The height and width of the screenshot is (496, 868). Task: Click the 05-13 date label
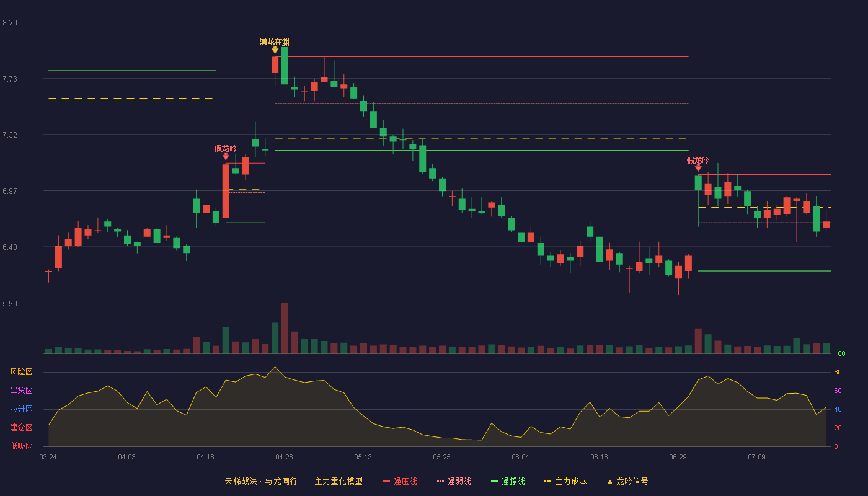[363, 457]
